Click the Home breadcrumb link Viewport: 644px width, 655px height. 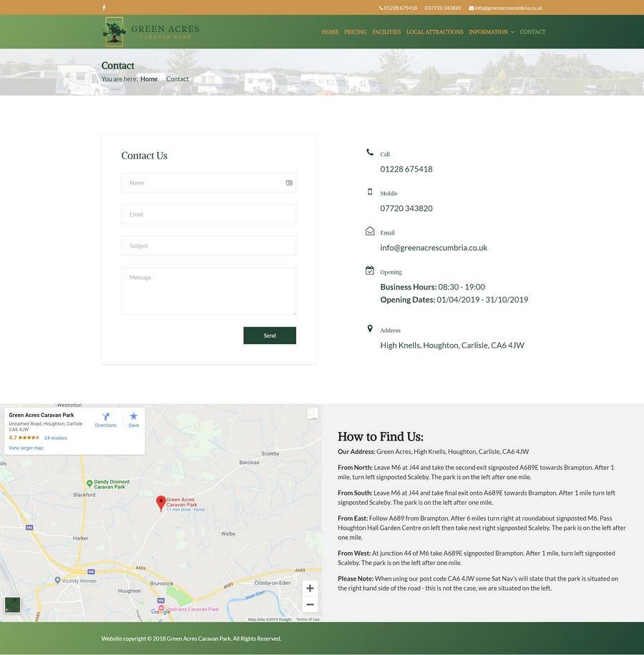click(x=149, y=79)
